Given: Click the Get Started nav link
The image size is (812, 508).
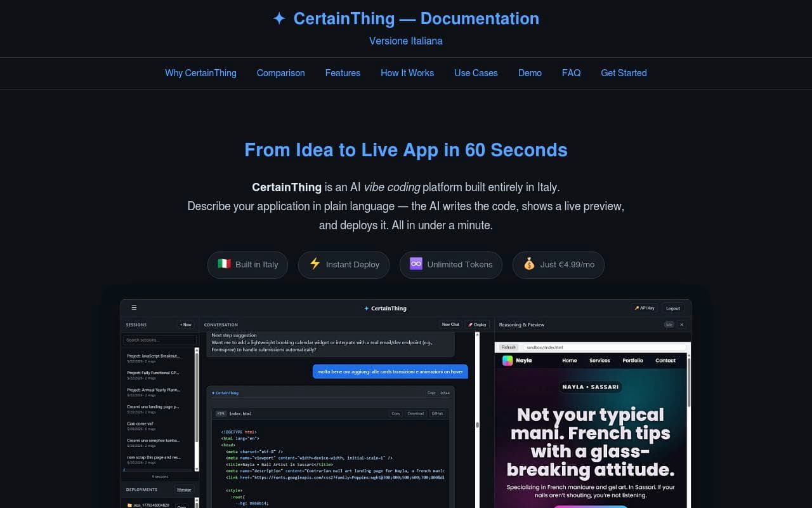Looking at the screenshot, I should coord(624,73).
